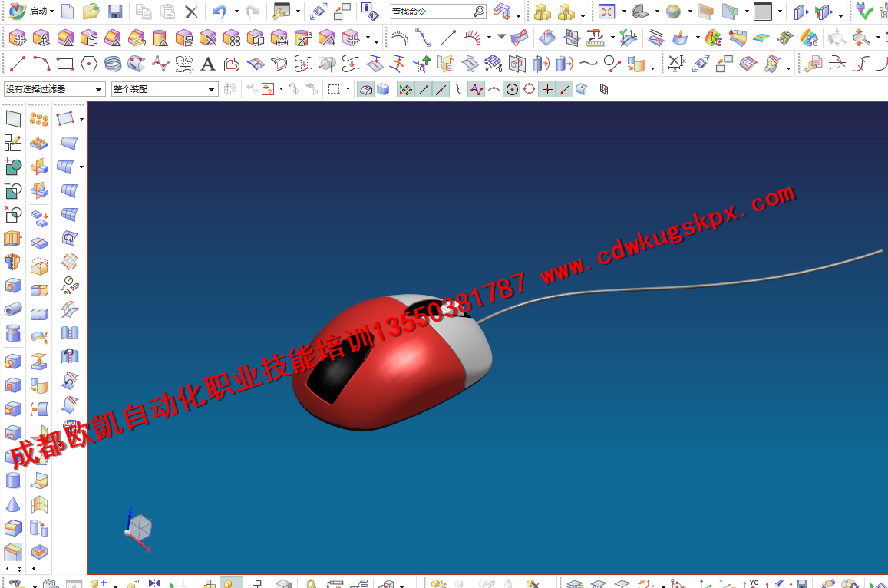Toggle Pole snapping (polyline with dots)

(477, 90)
